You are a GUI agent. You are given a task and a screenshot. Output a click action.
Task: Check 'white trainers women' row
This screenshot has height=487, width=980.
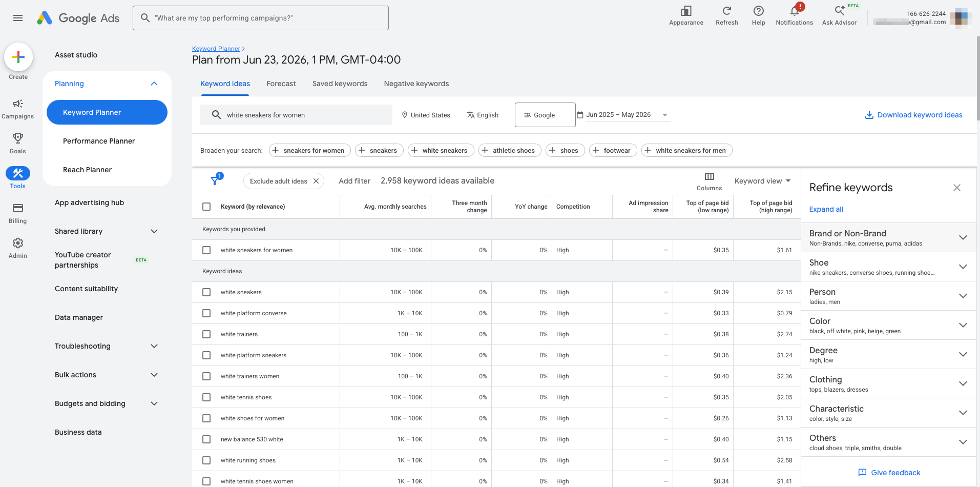tap(206, 376)
